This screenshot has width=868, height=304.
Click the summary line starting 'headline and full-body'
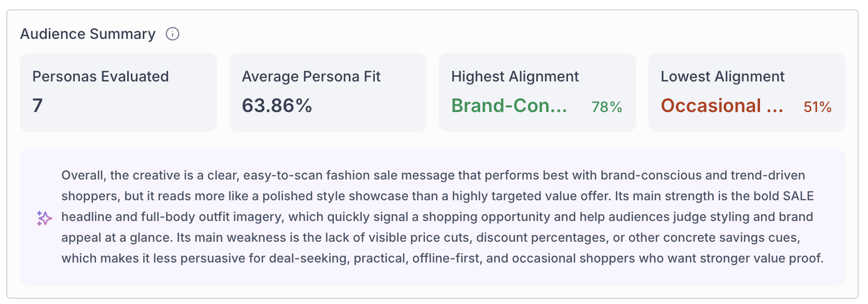coord(437,217)
